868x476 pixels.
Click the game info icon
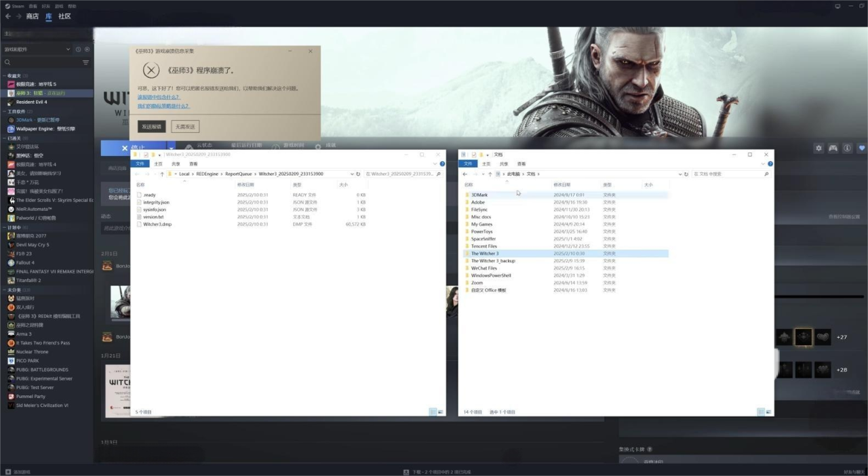click(848, 148)
